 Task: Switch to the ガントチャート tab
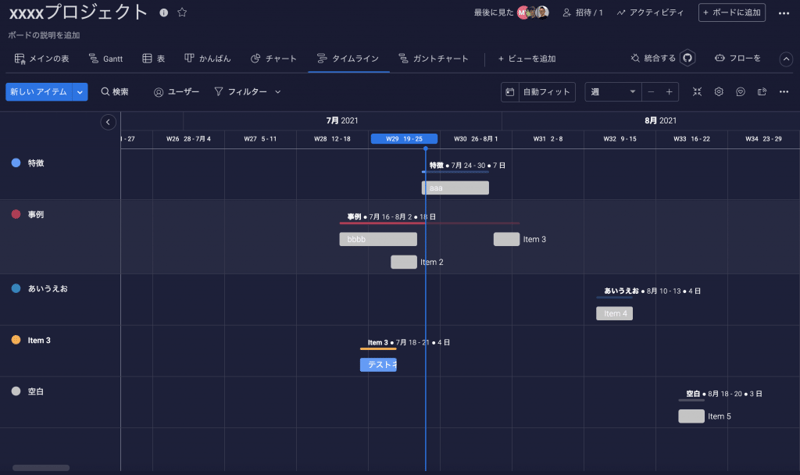tap(433, 59)
